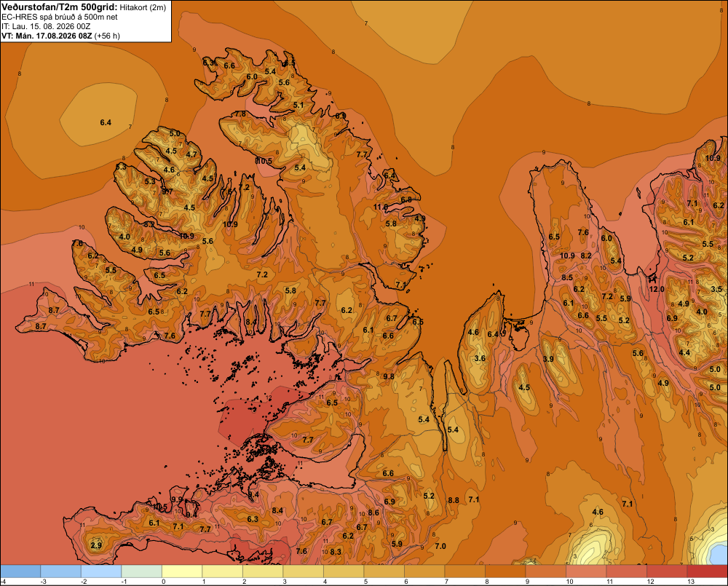Click the VT valid time line in header
728x586 pixels.
(x=60, y=36)
